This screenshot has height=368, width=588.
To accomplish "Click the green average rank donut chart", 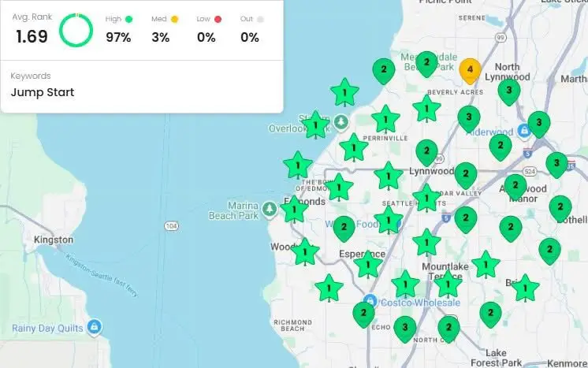I will click(x=76, y=30).
